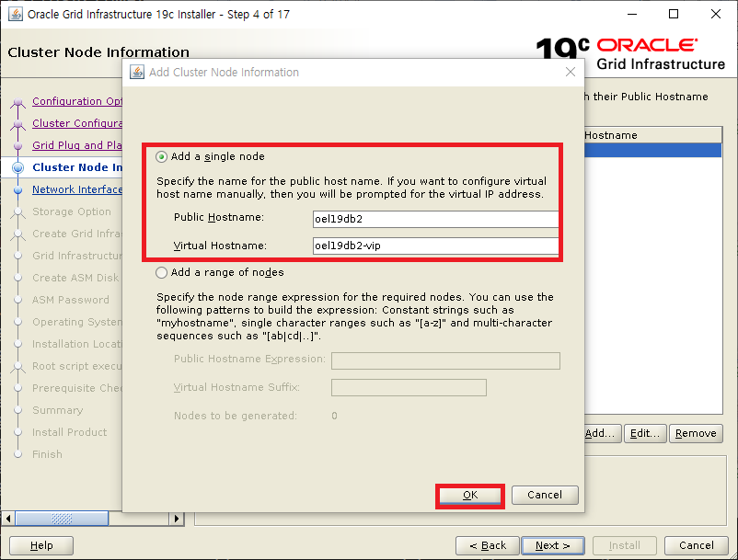Screen dimensions: 738x560
Task: Click the left arrow of the sidebar scrollbar
Action: click(x=8, y=519)
